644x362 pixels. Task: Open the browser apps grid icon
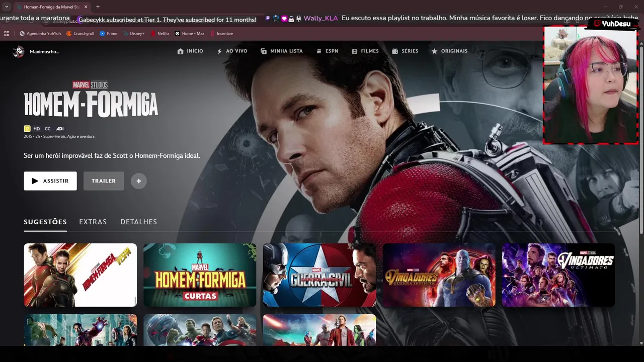click(x=7, y=34)
